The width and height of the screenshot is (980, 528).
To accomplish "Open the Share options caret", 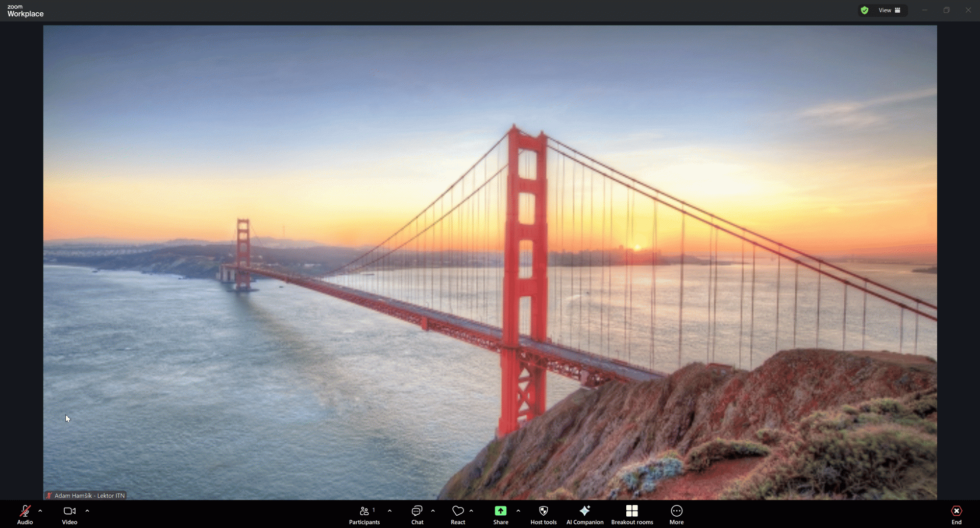I will tap(518, 511).
